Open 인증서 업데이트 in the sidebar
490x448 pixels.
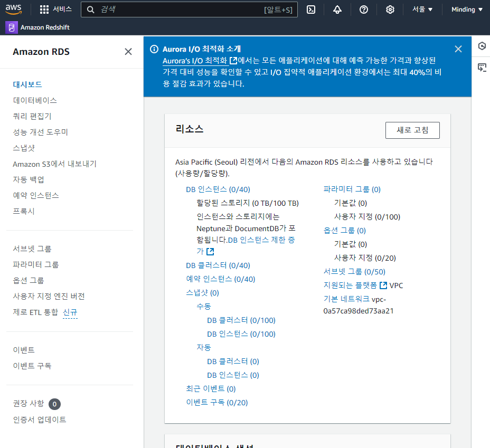point(40,420)
